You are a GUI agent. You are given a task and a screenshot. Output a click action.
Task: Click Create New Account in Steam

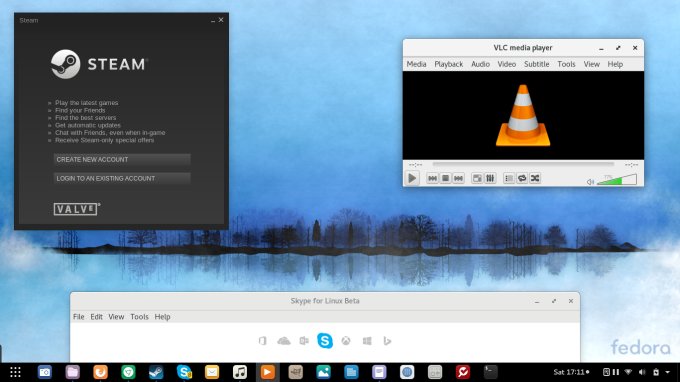click(122, 160)
